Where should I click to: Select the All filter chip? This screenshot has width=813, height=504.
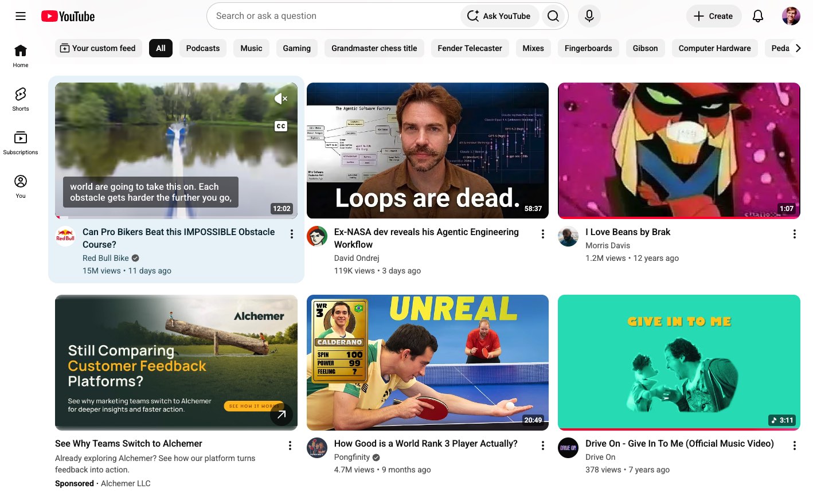161,48
